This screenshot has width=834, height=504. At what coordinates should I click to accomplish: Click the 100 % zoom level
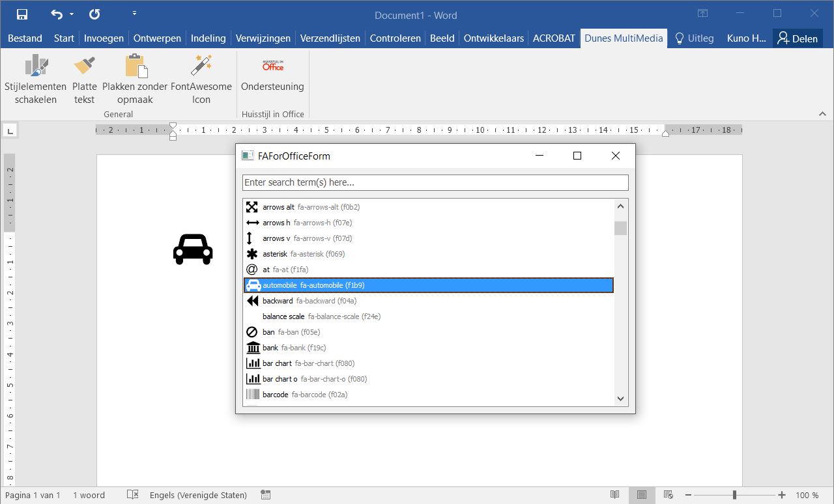click(x=807, y=495)
